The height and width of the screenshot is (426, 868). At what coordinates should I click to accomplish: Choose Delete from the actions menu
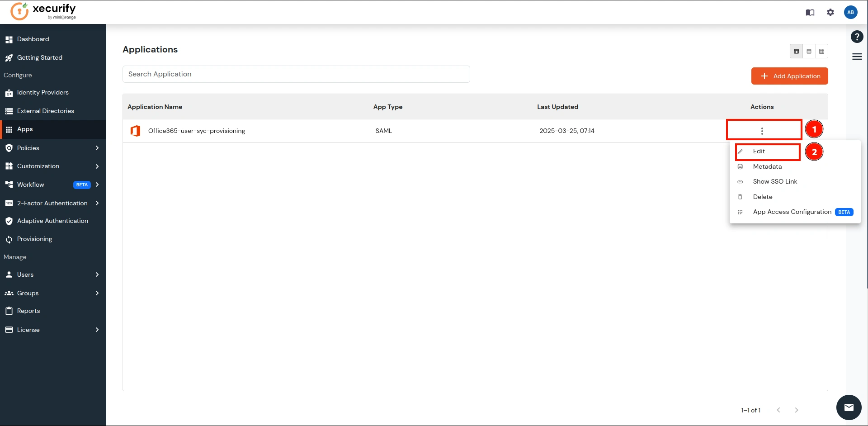click(x=762, y=197)
